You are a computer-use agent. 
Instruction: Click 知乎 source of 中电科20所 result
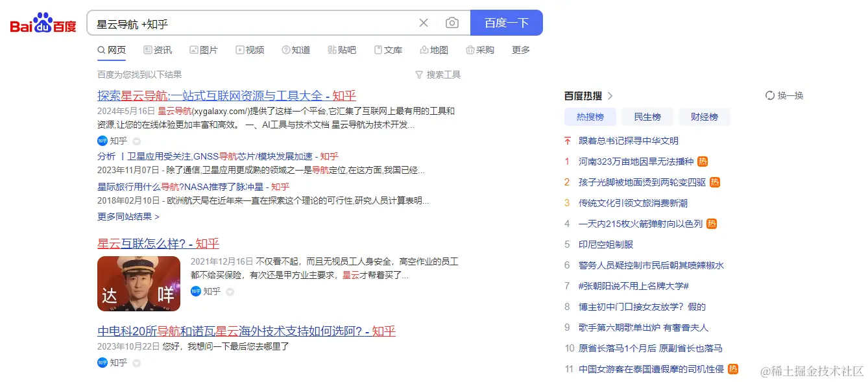coord(119,363)
